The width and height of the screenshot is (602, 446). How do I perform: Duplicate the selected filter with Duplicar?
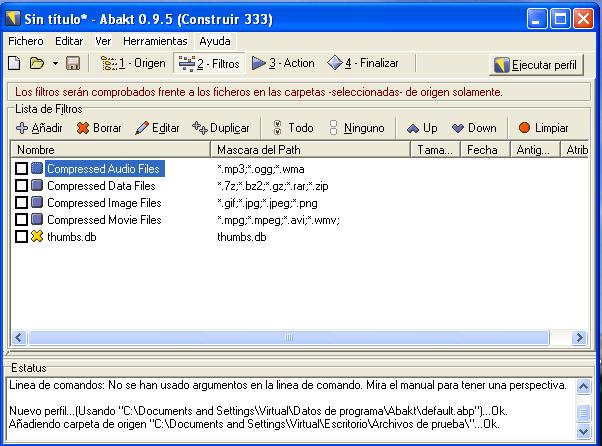(221, 128)
